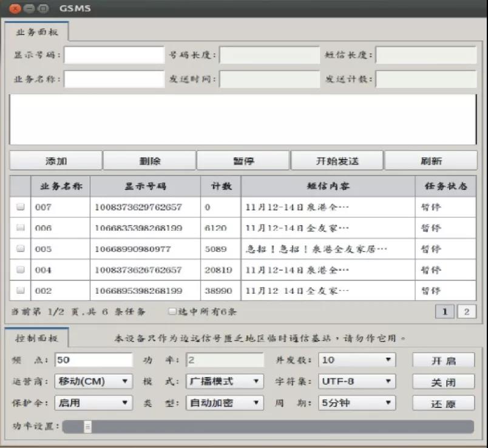Tick the checkbox for task 006
Viewport: 488px width, 448px height.
pyautogui.click(x=21, y=228)
